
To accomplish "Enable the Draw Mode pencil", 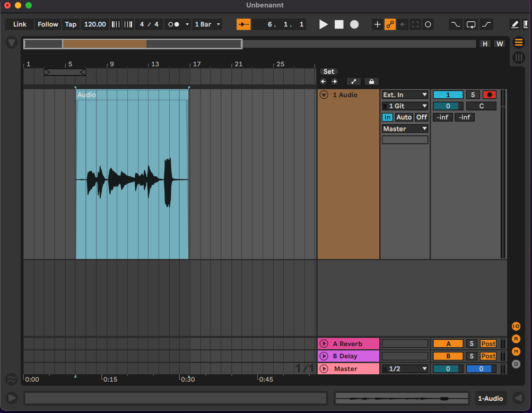I will [514, 24].
